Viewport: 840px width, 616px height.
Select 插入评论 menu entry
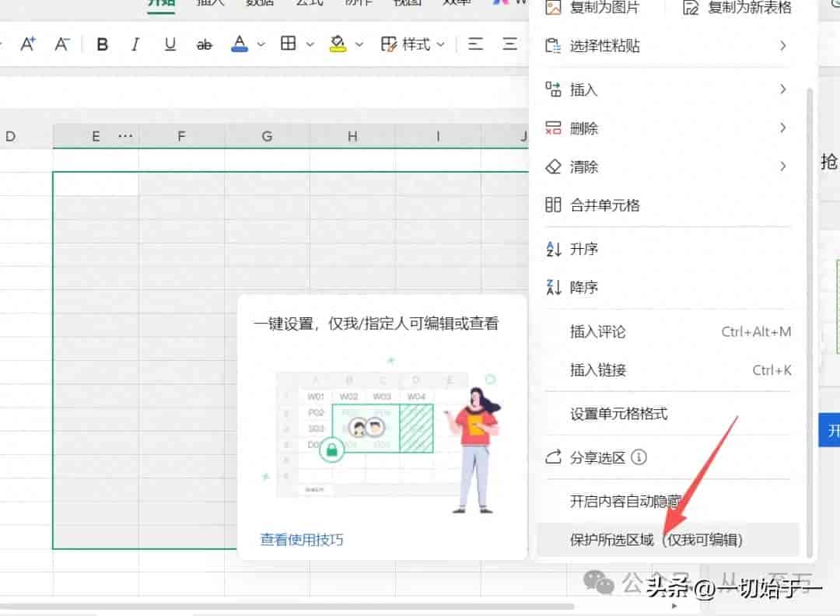[x=667, y=331]
